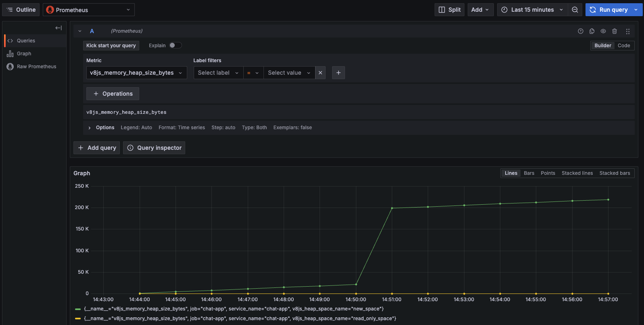This screenshot has width=644, height=325.
Task: Open the Prometheus data source dropdown
Action: pyautogui.click(x=89, y=10)
